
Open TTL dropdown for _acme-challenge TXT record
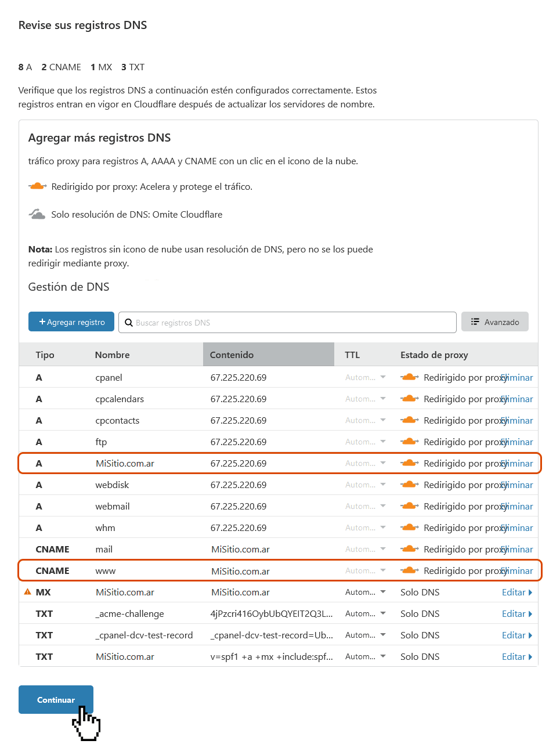click(366, 613)
